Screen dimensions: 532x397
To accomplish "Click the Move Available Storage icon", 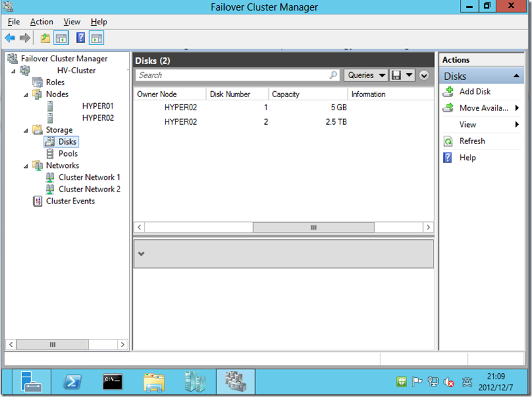I will (448, 108).
